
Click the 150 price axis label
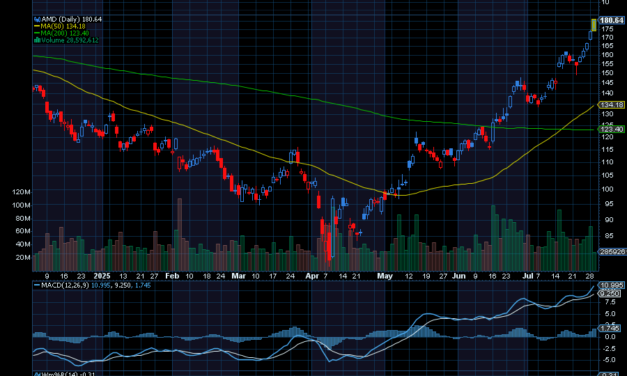pyautogui.click(x=607, y=73)
